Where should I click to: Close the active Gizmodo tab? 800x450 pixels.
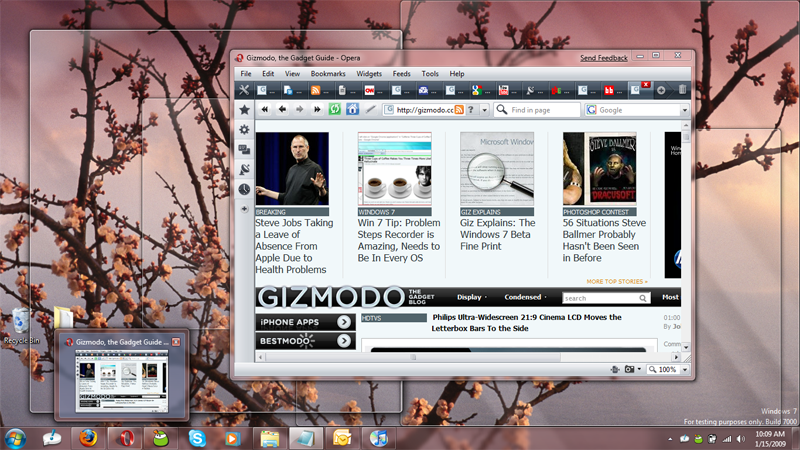pyautogui.click(x=645, y=85)
